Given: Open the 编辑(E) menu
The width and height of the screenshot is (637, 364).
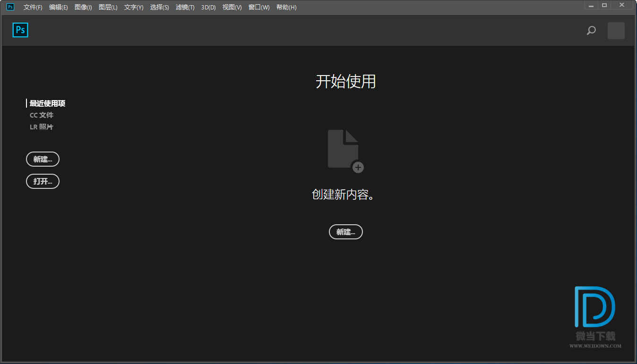Looking at the screenshot, I should (x=58, y=8).
